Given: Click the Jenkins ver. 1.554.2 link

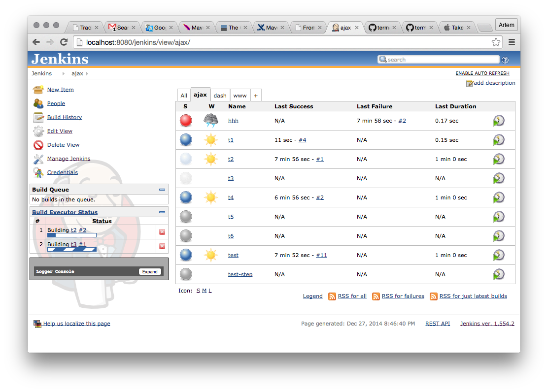Looking at the screenshot, I should 487,324.
